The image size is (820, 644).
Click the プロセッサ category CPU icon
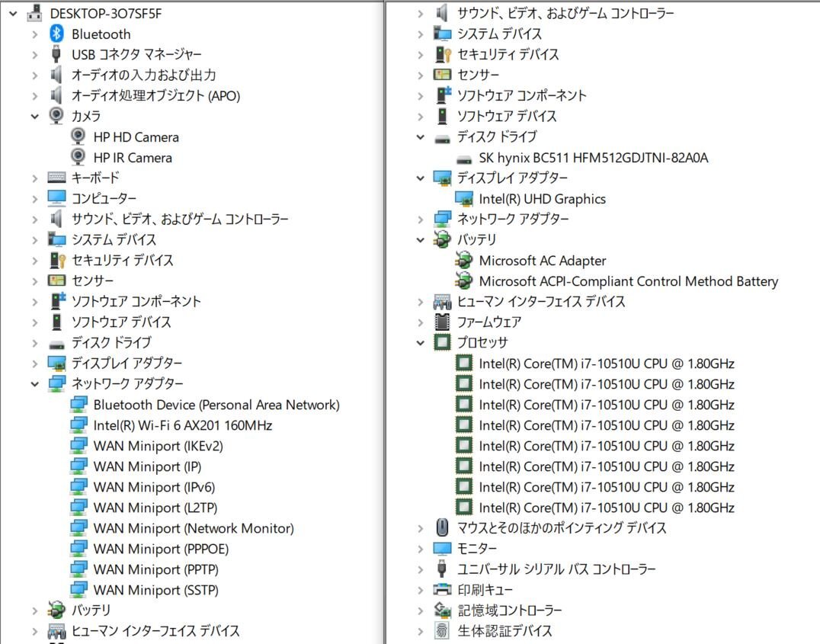pos(443,342)
